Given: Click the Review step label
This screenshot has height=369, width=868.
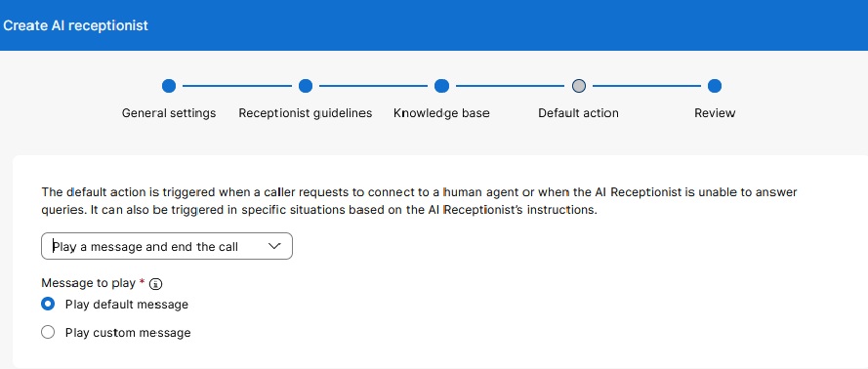Looking at the screenshot, I should 715,113.
